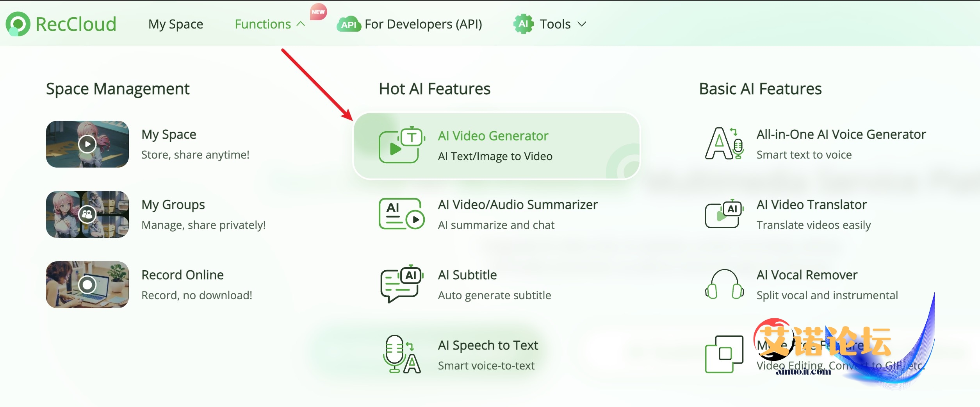
Task: Expand the Tools dropdown arrow
Action: (582, 24)
